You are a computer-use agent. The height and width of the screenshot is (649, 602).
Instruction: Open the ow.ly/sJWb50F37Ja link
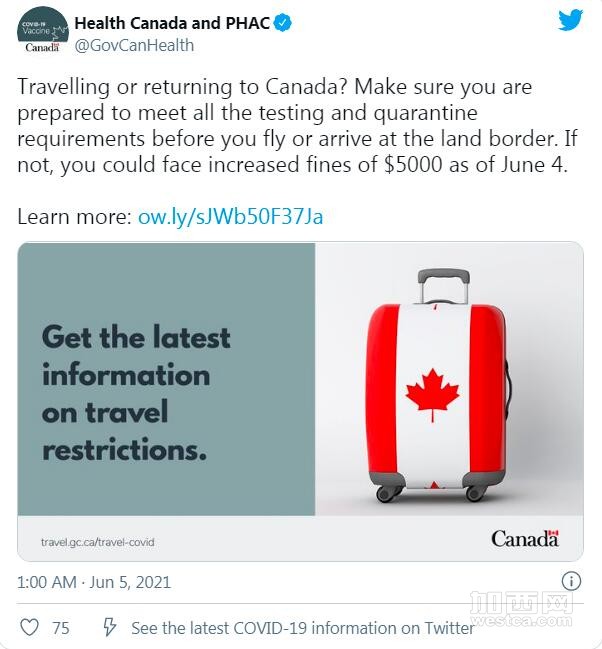(230, 217)
